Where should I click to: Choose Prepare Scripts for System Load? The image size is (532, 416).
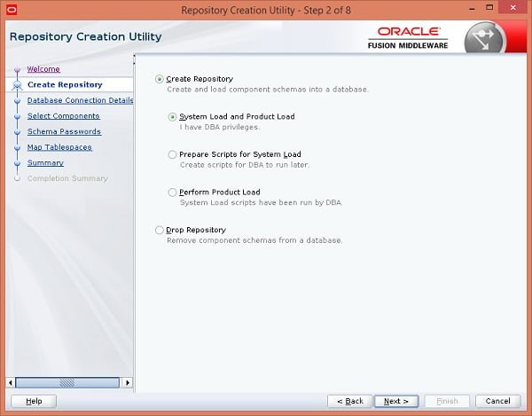click(172, 154)
